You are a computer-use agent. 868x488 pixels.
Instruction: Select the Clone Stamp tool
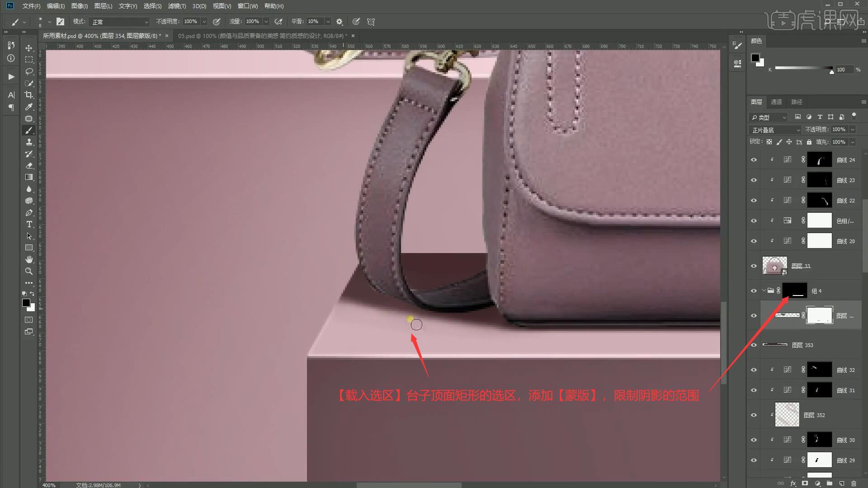pyautogui.click(x=29, y=142)
